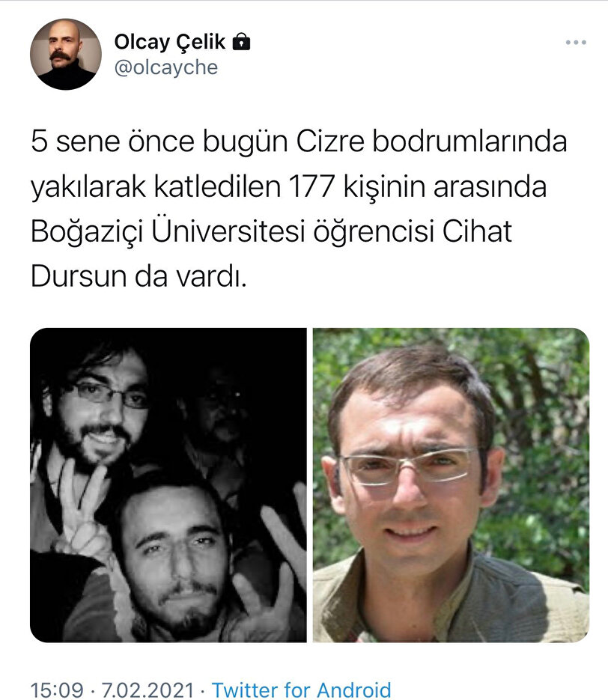This screenshot has width=608, height=700.
Task: Click the protected-account padlock icon
Action: [241, 41]
